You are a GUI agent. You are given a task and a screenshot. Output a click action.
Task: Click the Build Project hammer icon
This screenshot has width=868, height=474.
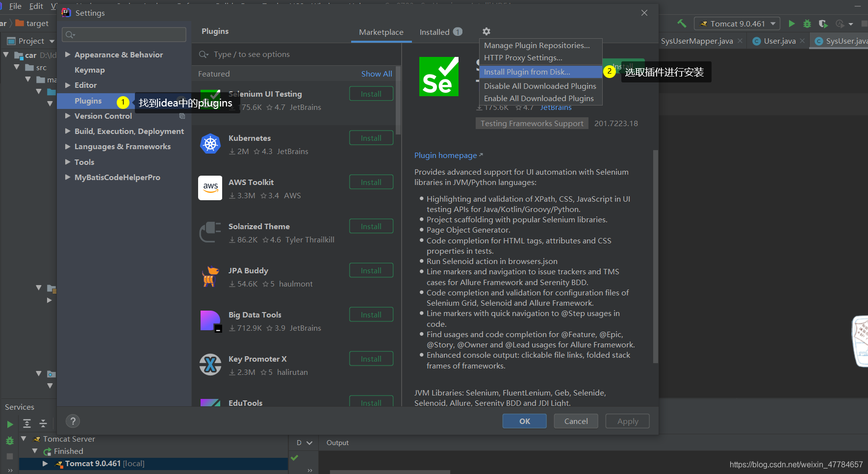click(682, 24)
